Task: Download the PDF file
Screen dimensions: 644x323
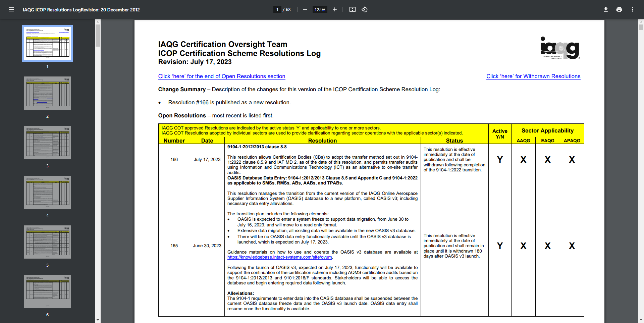Action: 605,9
